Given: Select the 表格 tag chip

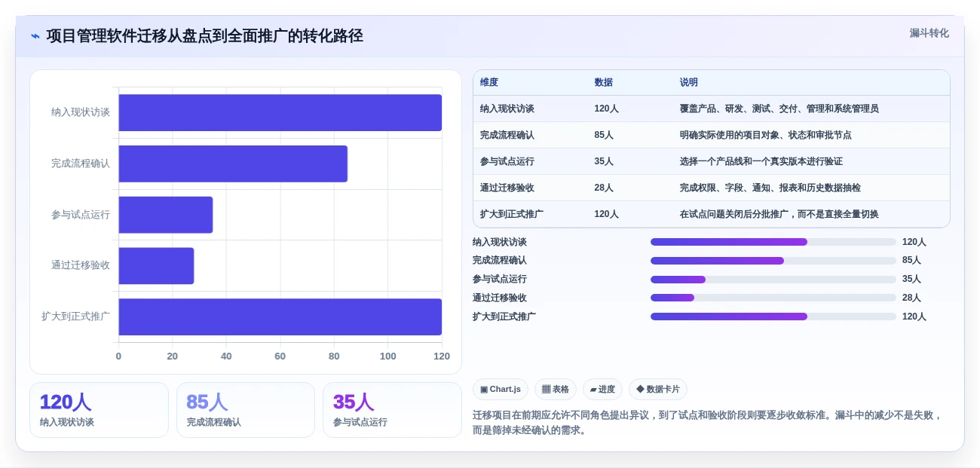Looking at the screenshot, I should 556,390.
